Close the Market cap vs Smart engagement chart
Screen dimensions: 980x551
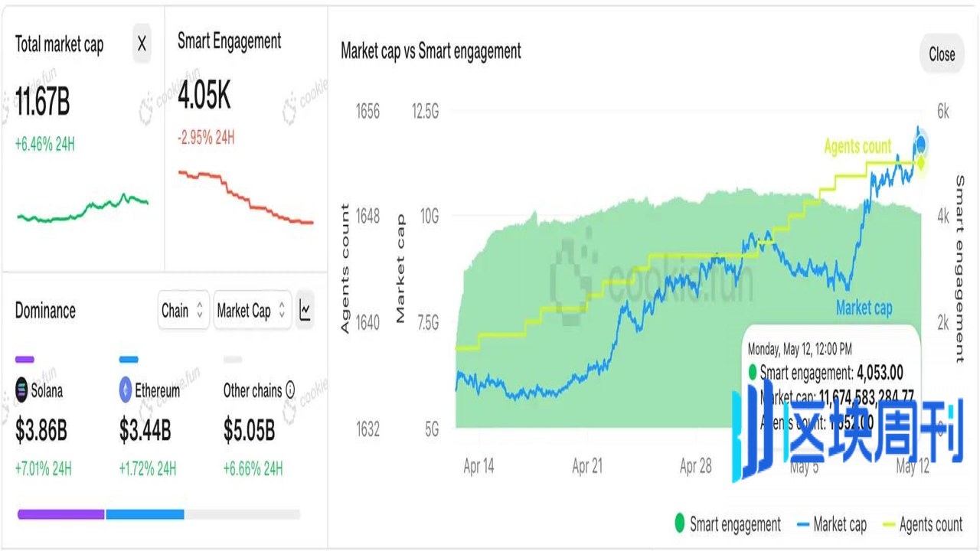coord(942,54)
